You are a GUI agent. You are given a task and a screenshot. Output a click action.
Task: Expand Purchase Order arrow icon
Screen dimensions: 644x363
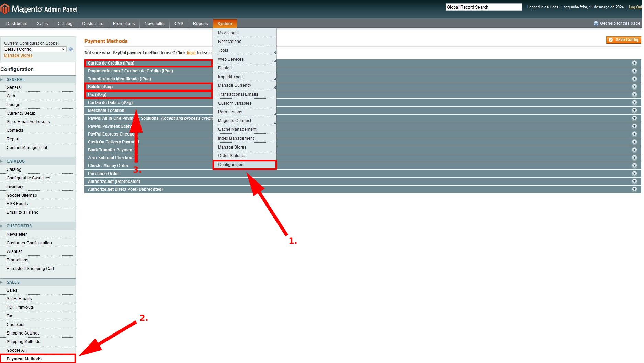pos(634,174)
